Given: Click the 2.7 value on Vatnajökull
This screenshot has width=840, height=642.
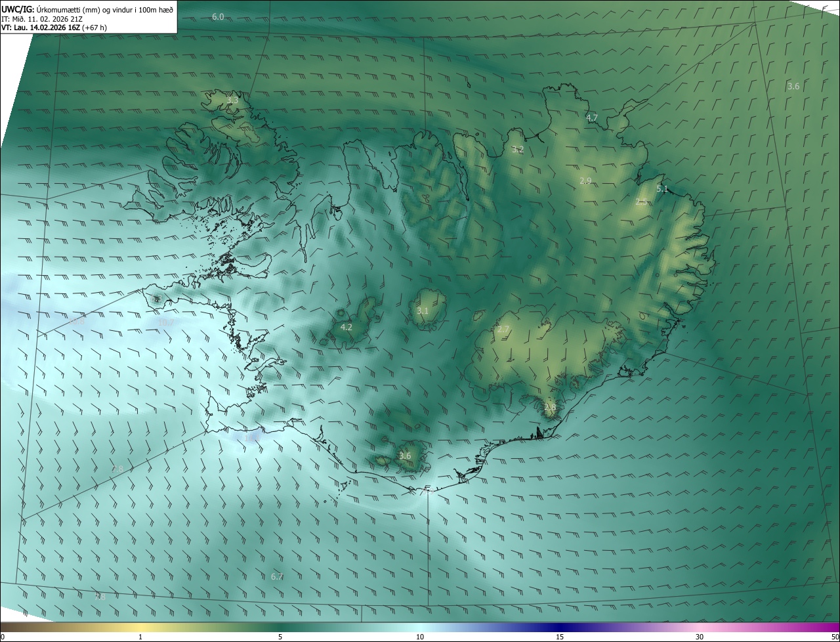Looking at the screenshot, I should click(503, 329).
